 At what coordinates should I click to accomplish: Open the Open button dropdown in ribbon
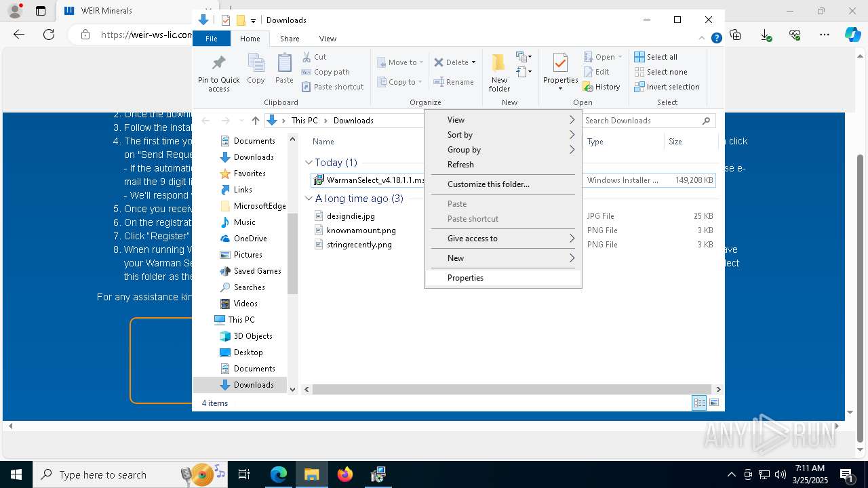pos(620,57)
